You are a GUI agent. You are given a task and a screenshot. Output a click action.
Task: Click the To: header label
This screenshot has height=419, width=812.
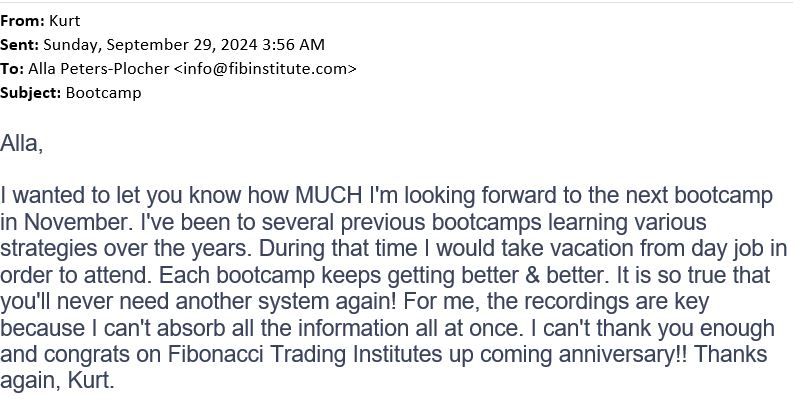[12, 69]
